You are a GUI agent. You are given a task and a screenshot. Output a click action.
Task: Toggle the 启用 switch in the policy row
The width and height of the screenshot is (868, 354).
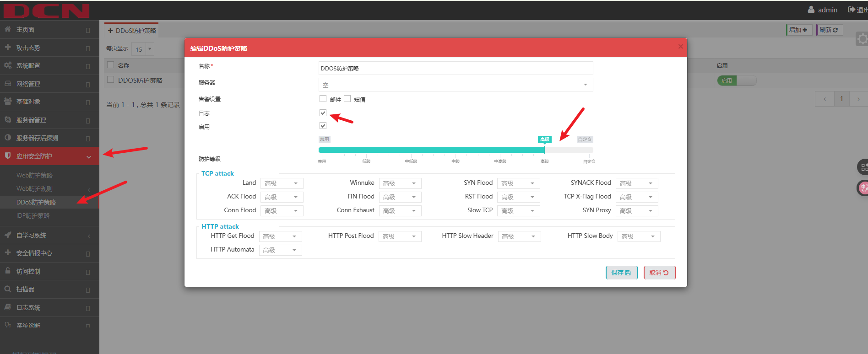[x=737, y=80]
